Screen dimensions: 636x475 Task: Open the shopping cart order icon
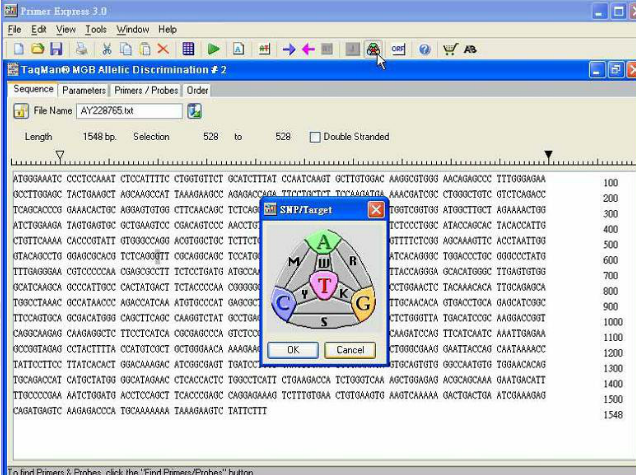point(449,49)
